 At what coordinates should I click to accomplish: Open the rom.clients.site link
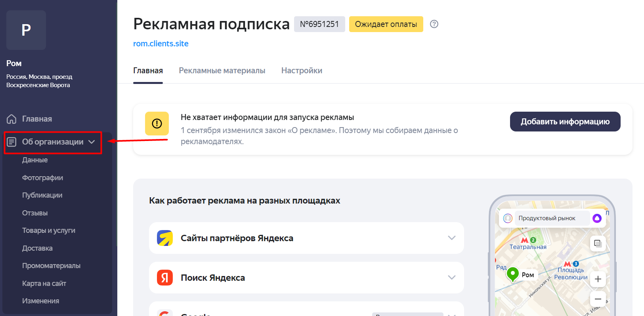[x=161, y=44]
